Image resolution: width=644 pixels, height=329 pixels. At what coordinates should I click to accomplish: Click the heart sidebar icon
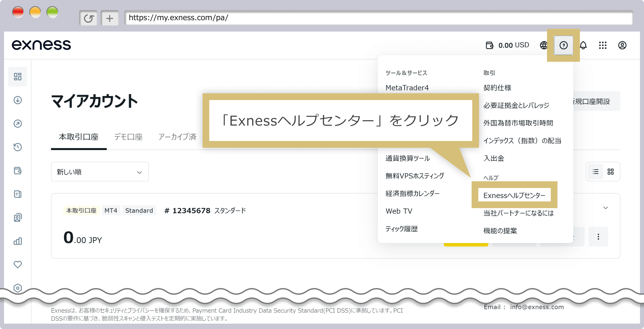(x=18, y=265)
